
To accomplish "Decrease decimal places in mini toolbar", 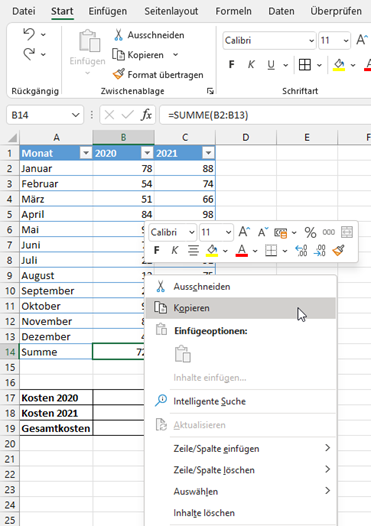I will pyautogui.click(x=320, y=250).
